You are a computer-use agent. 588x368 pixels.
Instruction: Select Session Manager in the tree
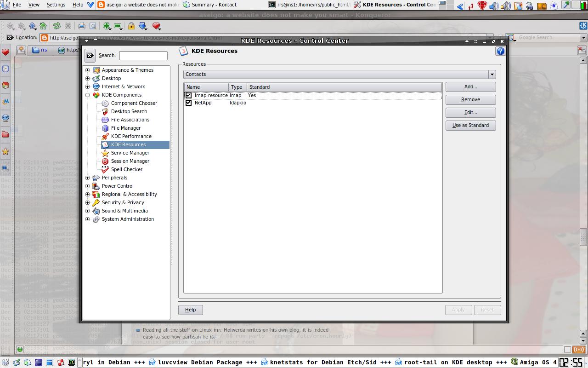(x=130, y=161)
